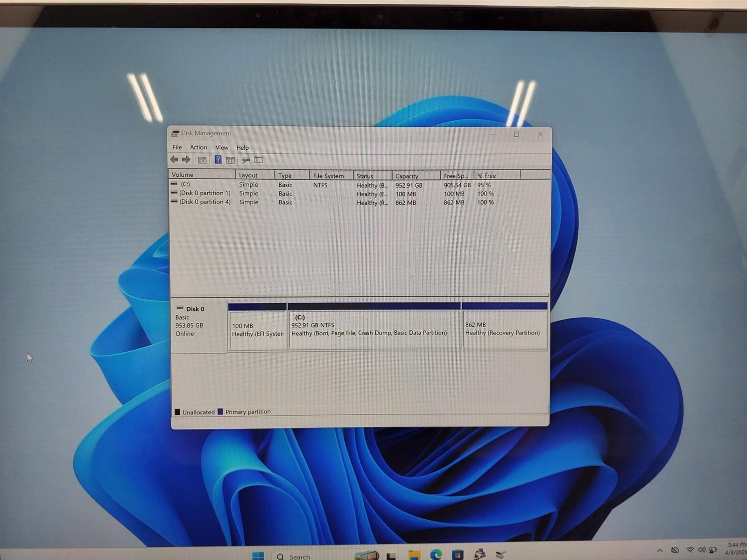Maximize the Disk Management window

point(516,134)
